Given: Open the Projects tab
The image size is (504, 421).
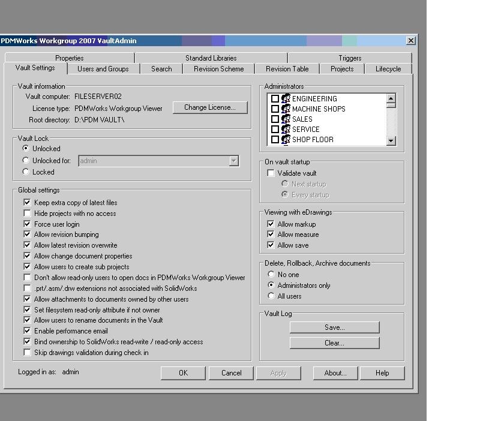Looking at the screenshot, I should point(342,69).
